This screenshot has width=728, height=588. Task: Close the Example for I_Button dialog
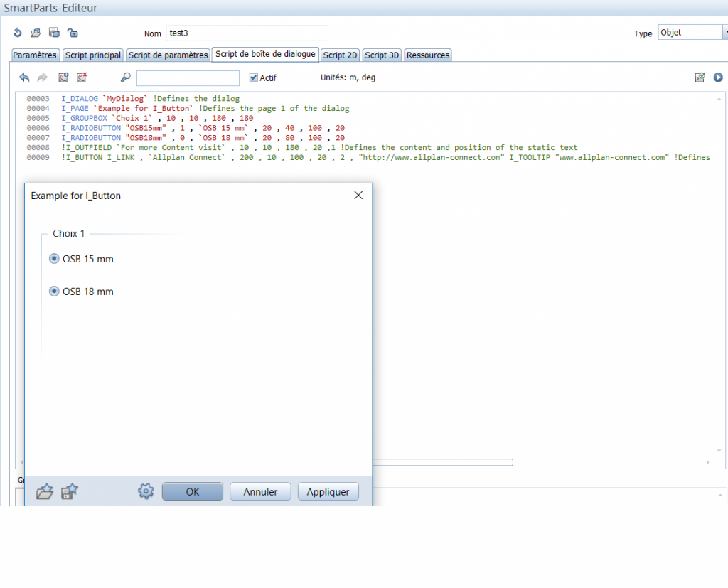click(358, 196)
